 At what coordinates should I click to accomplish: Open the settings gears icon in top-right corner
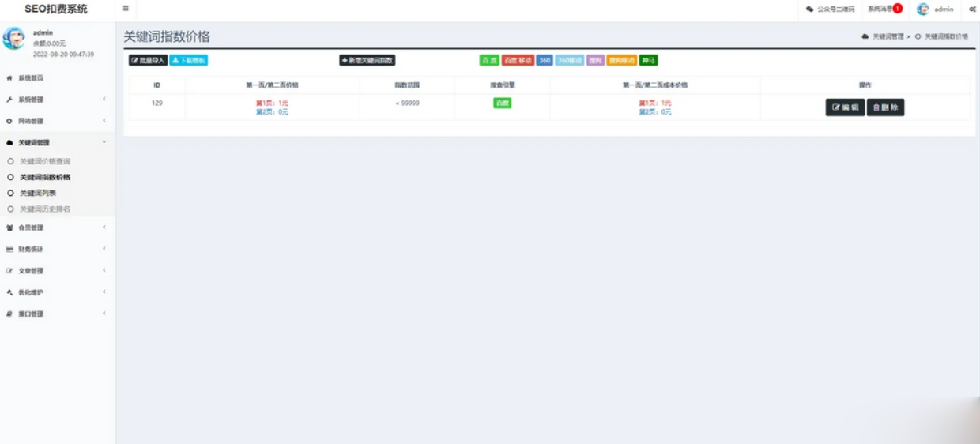[972, 9]
